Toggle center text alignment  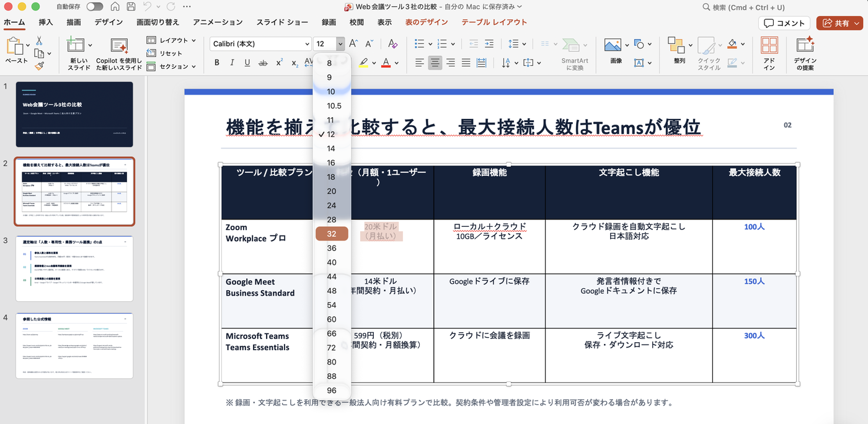(x=435, y=63)
